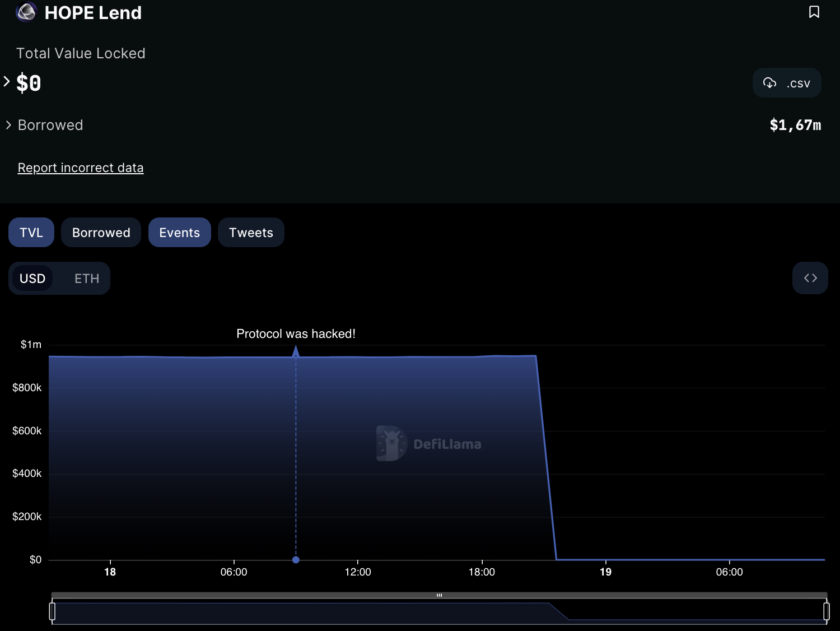This screenshot has width=840, height=631.
Task: Toggle Events display on chart
Action: click(179, 233)
